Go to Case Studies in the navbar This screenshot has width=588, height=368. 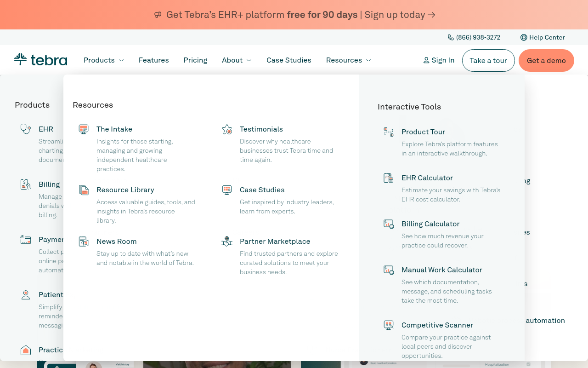coord(289,60)
